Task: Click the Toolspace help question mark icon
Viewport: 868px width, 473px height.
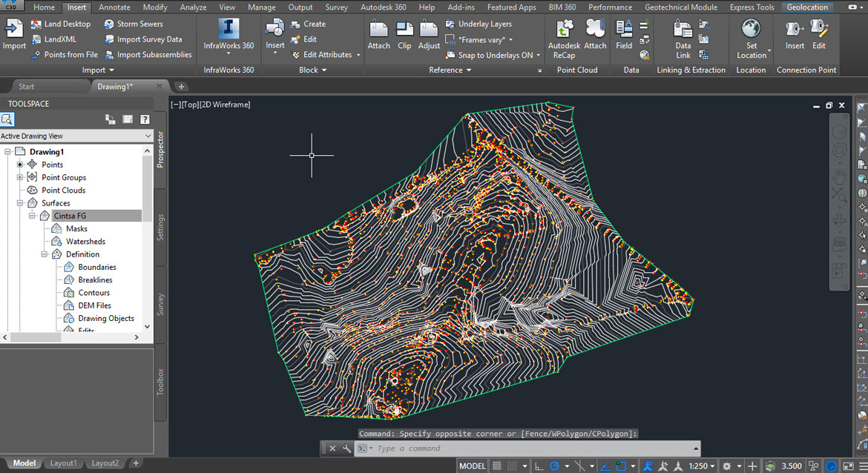Action: click(x=145, y=119)
